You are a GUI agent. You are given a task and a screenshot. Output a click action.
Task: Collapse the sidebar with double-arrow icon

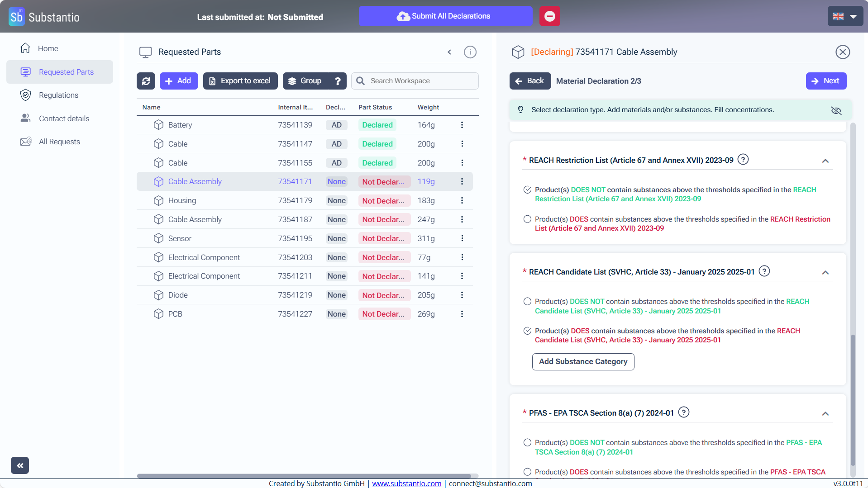click(x=20, y=465)
